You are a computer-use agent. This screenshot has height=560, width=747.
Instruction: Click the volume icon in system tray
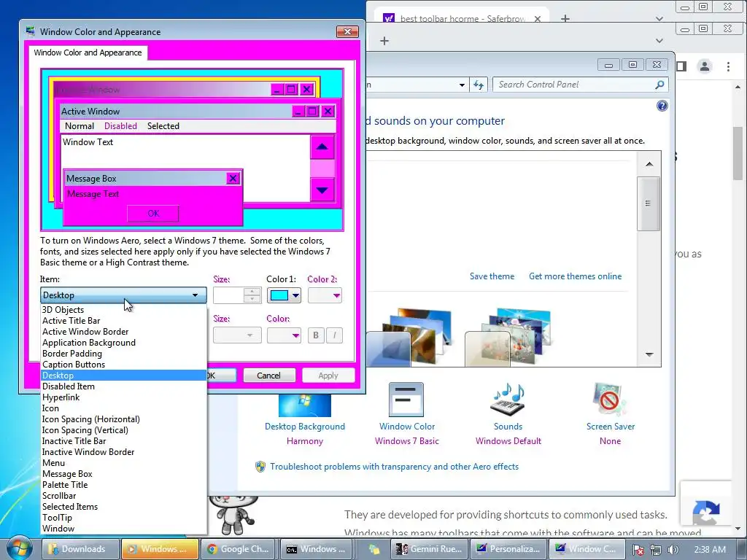click(673, 550)
